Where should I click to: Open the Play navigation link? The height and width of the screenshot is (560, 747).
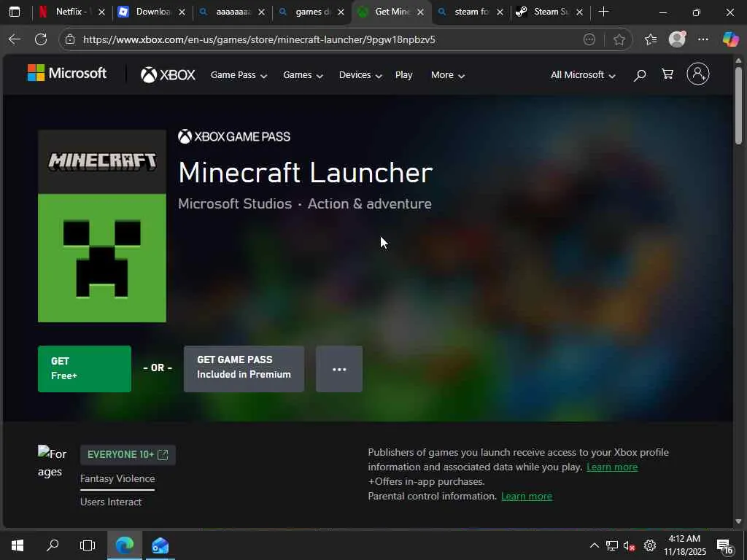(403, 75)
